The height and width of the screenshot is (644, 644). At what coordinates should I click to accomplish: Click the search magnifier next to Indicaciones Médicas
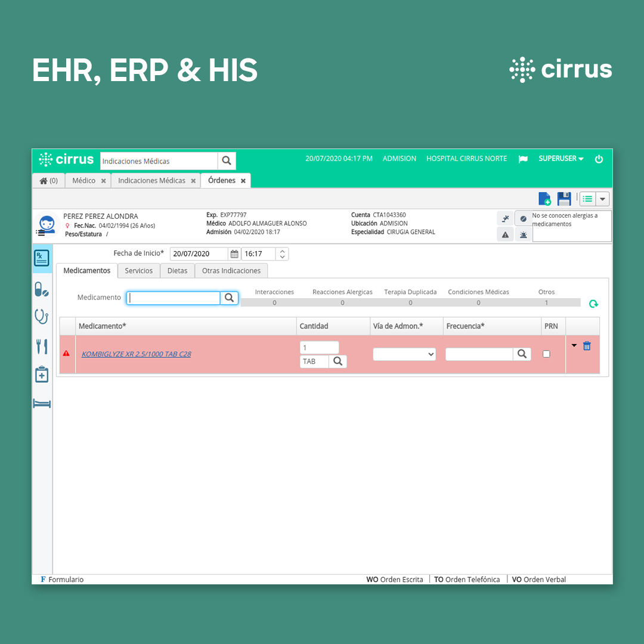pyautogui.click(x=227, y=160)
